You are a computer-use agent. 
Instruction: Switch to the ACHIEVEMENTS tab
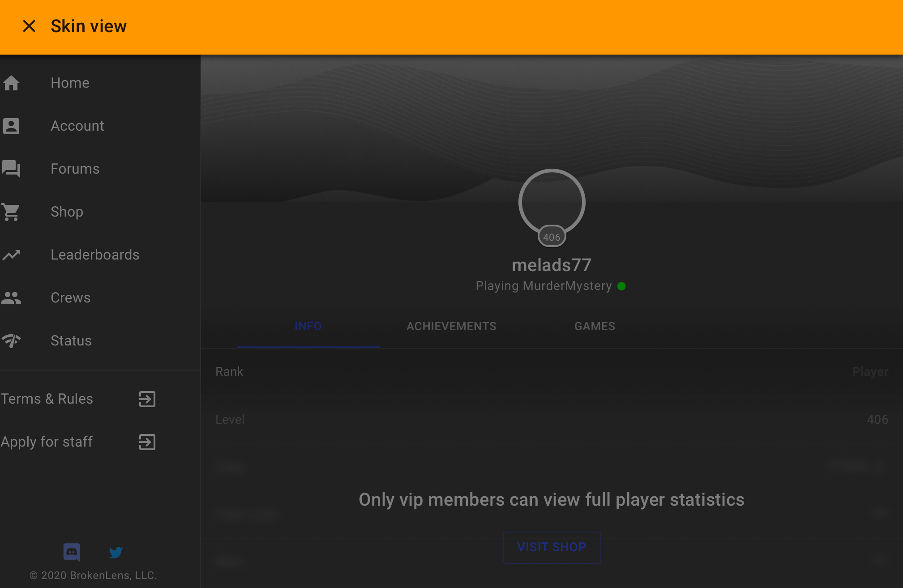click(451, 326)
